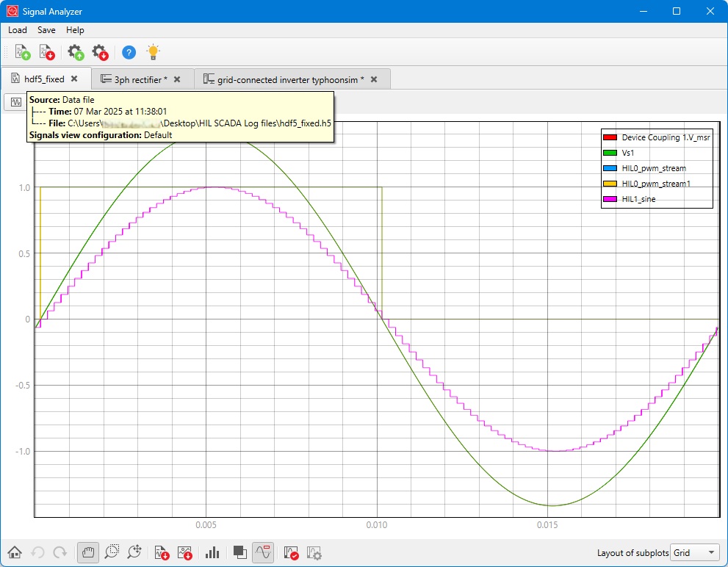This screenshot has height=567, width=728.
Task: Open help with the blue question mark
Action: [x=129, y=52]
